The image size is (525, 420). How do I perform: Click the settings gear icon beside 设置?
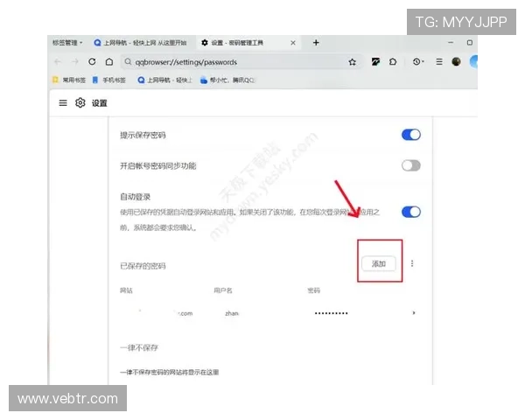[80, 103]
